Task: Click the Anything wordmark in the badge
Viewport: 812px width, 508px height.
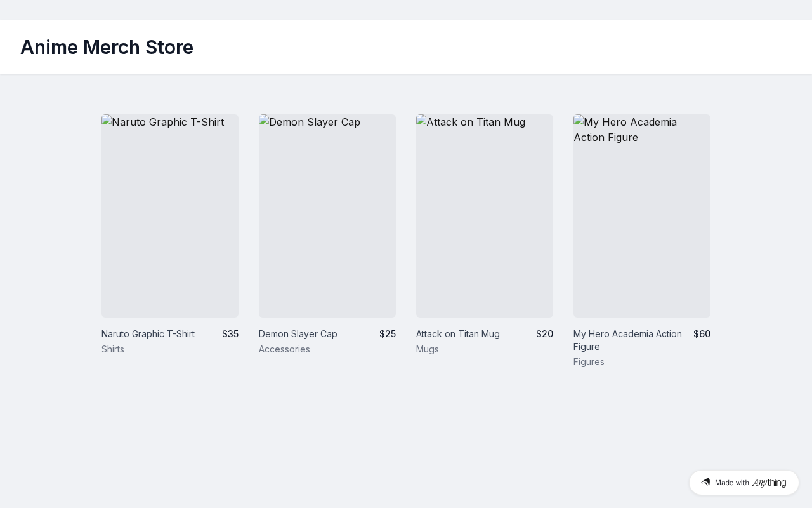Action: coord(769,483)
